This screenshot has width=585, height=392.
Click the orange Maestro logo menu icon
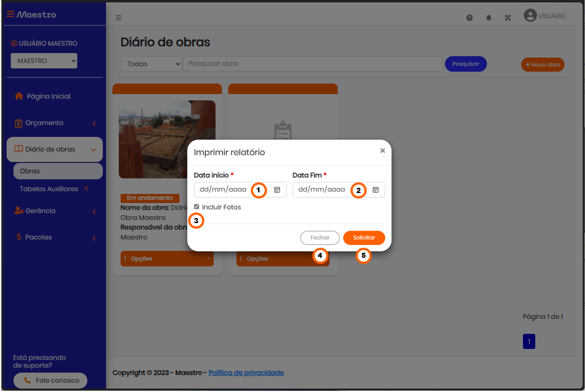click(x=11, y=14)
